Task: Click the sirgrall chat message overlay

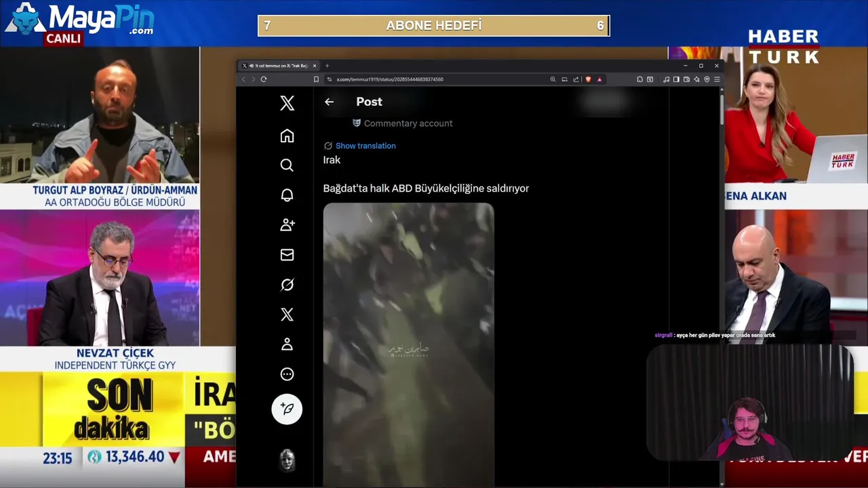Action: (715, 335)
